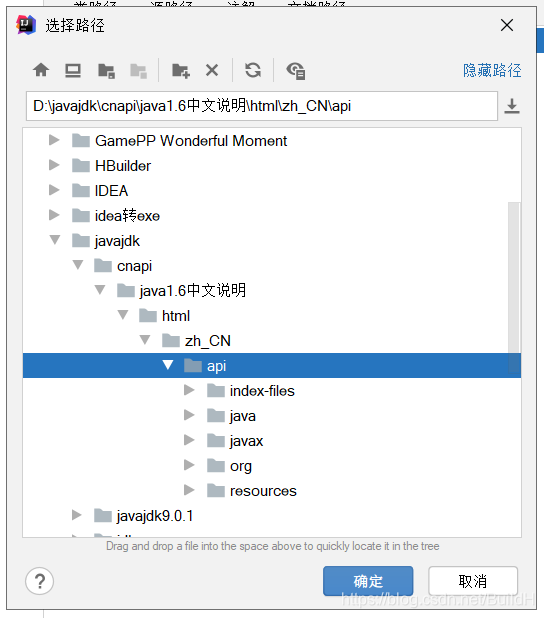Create a new folder icon
This screenshot has width=544, height=618.
click(x=181, y=71)
